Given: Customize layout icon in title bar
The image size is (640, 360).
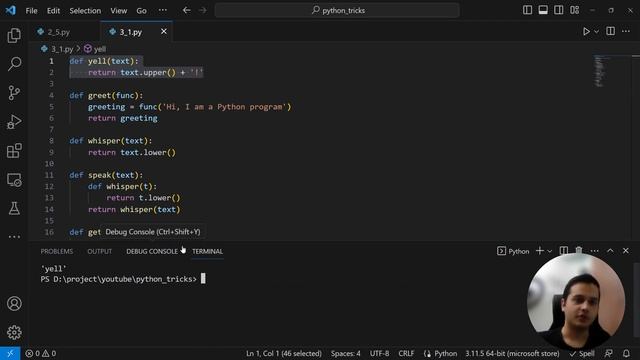Looking at the screenshot, I should pos(575,10).
